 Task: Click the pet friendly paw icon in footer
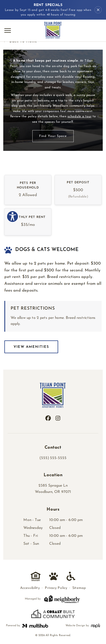(x=54, y=576)
